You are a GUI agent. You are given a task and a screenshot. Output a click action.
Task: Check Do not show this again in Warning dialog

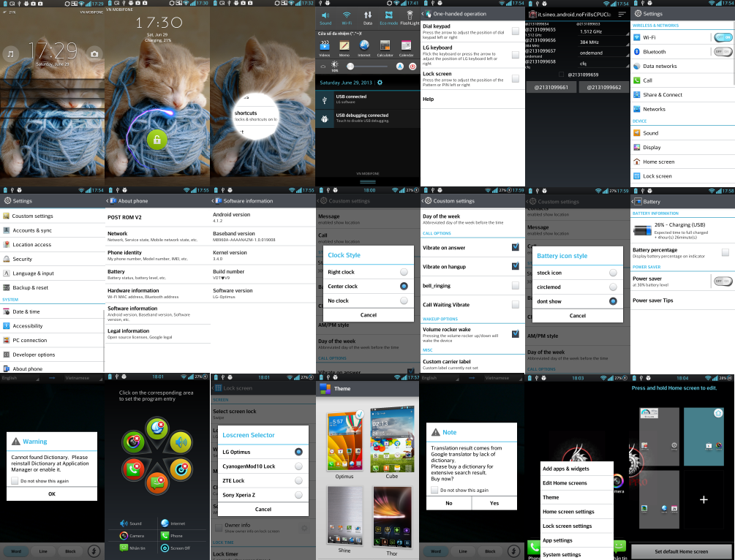[x=15, y=481]
